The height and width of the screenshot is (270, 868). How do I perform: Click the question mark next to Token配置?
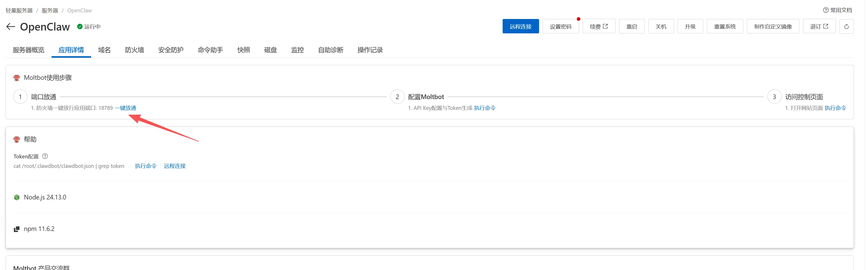[x=45, y=156]
